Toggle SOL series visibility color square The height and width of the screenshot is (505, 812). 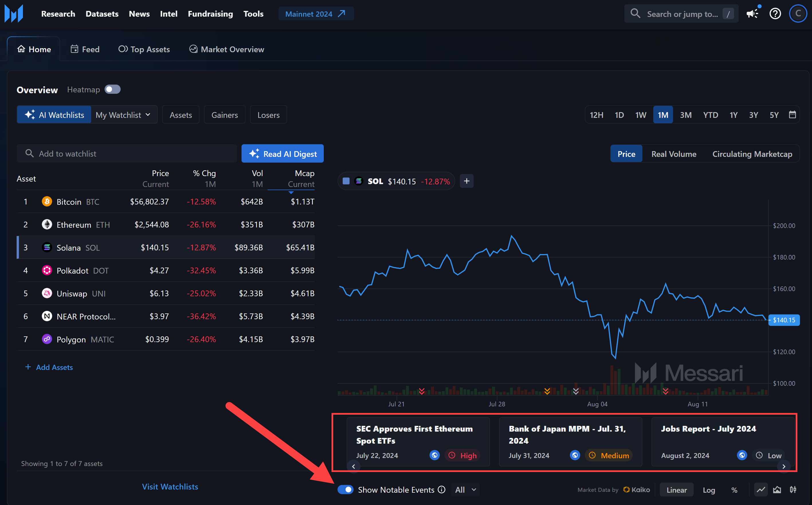click(x=346, y=181)
